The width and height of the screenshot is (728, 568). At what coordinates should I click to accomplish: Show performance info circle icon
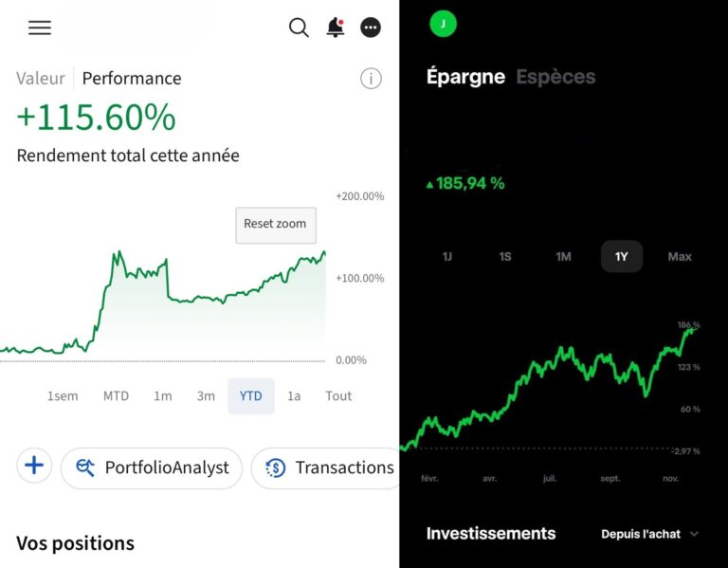pos(371,79)
